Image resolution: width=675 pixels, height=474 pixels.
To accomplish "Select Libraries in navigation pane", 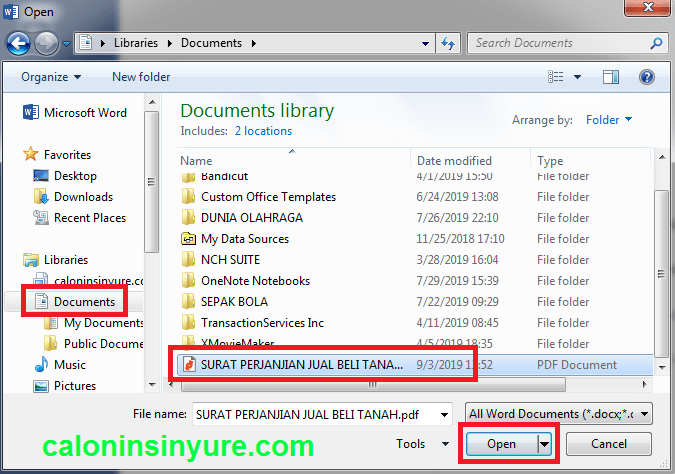I will pyautogui.click(x=55, y=260).
